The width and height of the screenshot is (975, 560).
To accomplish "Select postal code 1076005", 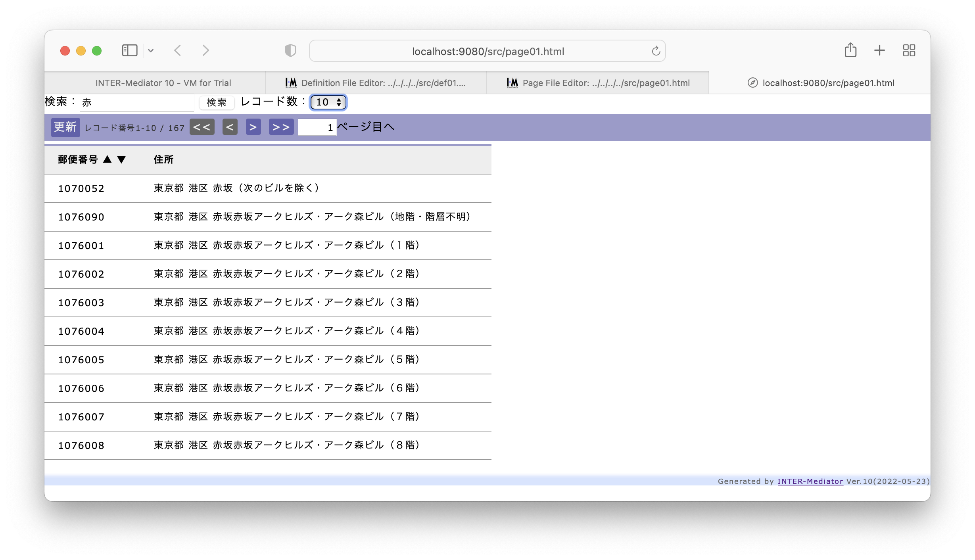I will [81, 360].
